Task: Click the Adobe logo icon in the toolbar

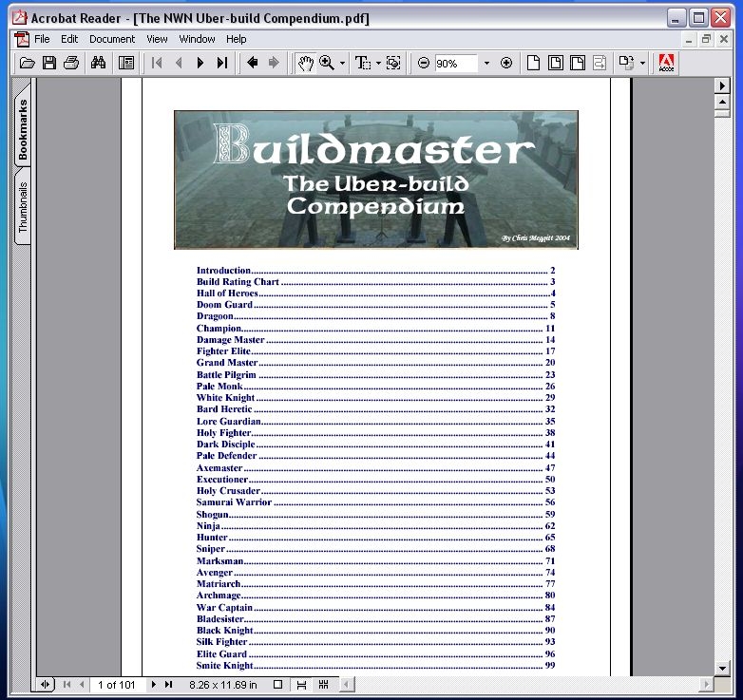Action: [x=667, y=63]
